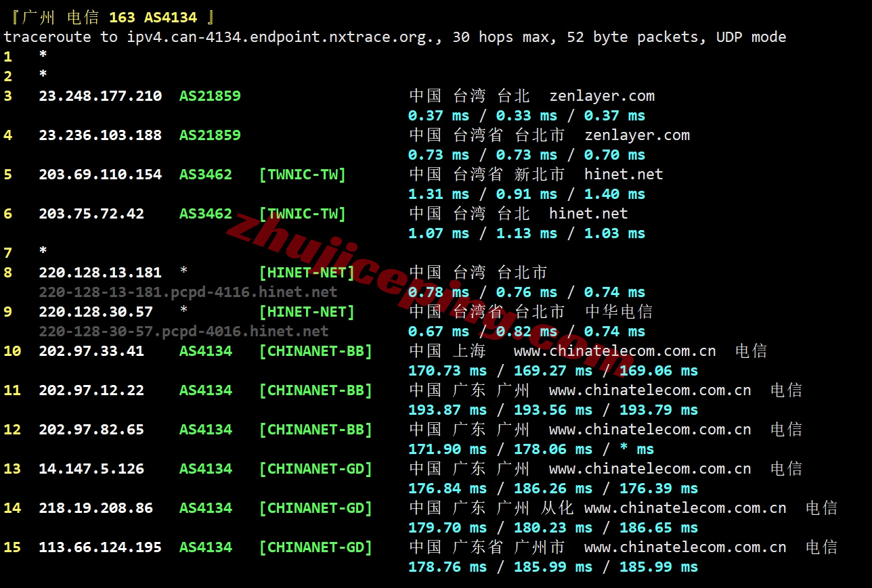Select IP address 202.97.33.41
Screen dimensions: 872x588
pyautogui.click(x=91, y=351)
